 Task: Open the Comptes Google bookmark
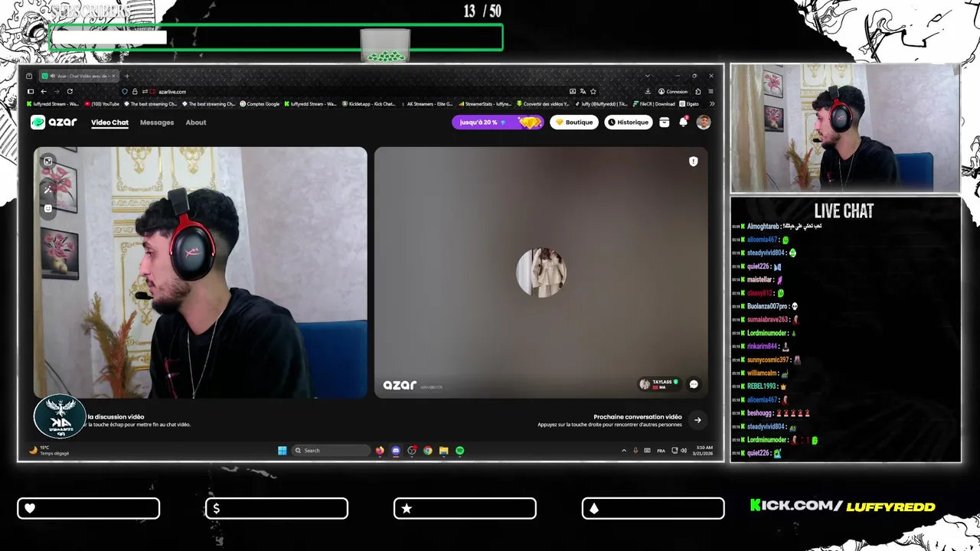pyautogui.click(x=260, y=104)
